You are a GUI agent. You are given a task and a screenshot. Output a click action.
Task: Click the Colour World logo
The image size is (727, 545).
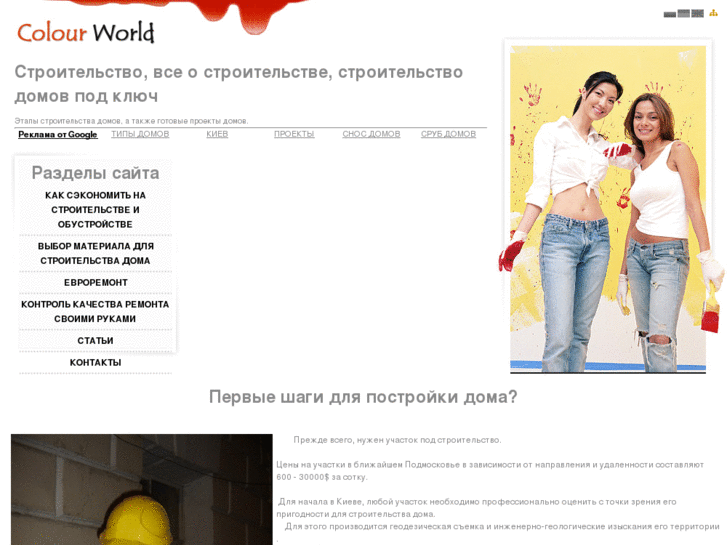pyautogui.click(x=86, y=32)
